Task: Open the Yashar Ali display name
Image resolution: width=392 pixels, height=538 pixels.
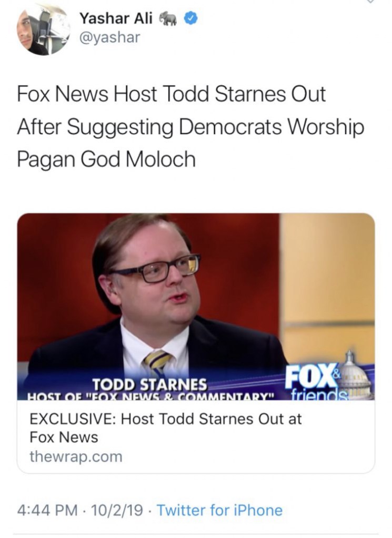Action: coord(116,18)
